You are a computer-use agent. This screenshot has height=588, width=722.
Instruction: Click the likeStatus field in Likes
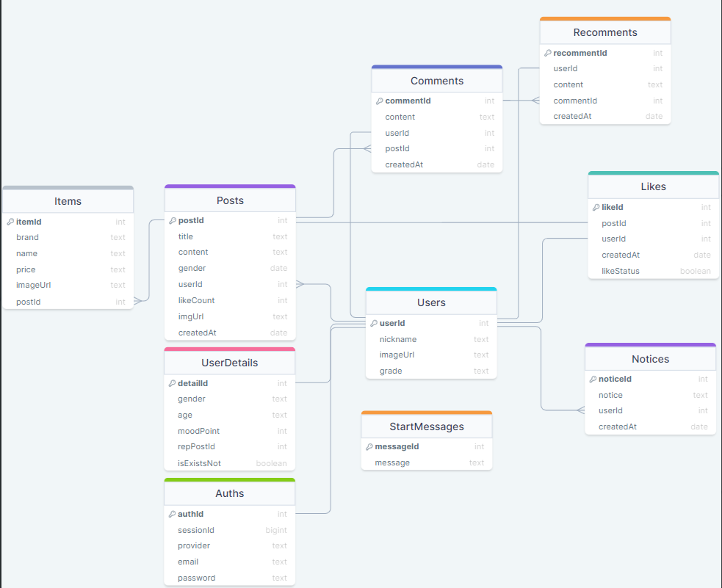click(654, 271)
